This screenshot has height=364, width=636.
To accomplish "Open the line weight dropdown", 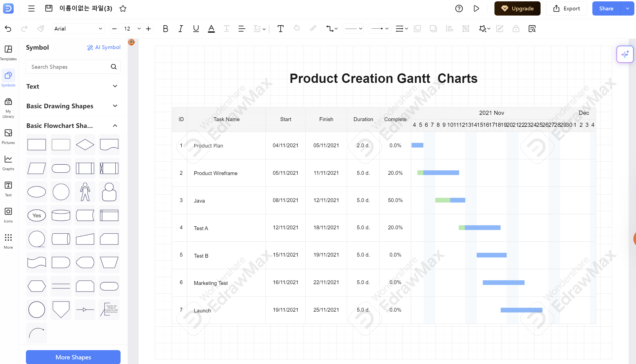I will pyautogui.click(x=402, y=29).
